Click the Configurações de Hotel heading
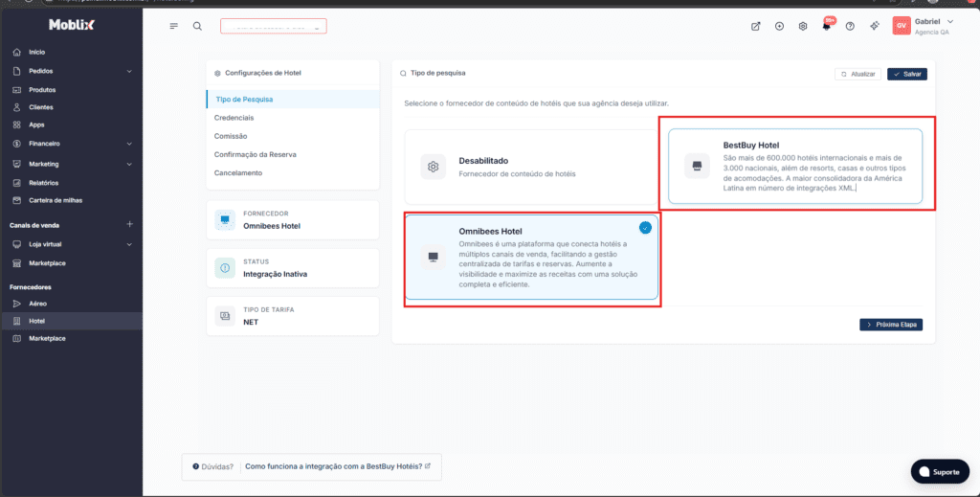 (x=263, y=73)
